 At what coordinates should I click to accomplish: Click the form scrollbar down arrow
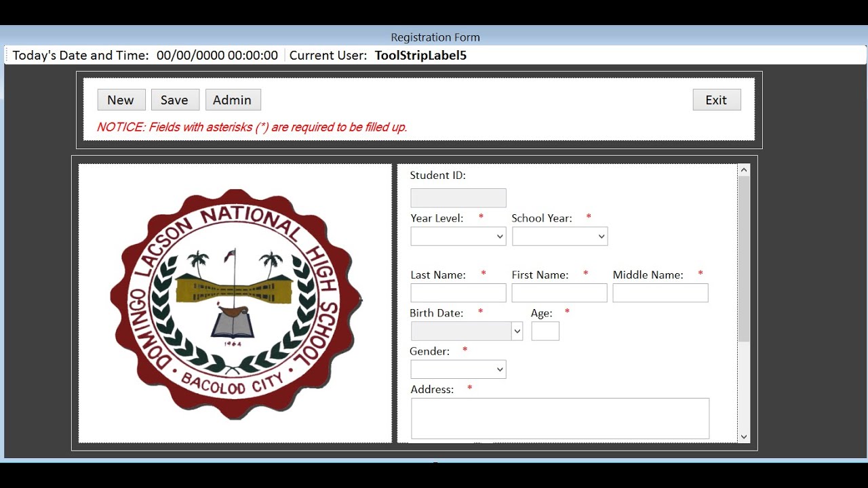(744, 437)
